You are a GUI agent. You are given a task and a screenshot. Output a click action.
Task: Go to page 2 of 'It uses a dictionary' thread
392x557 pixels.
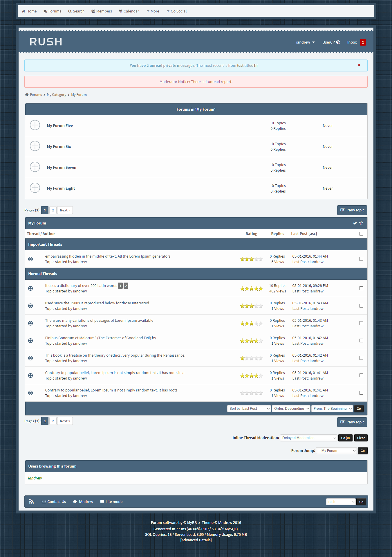point(126,286)
